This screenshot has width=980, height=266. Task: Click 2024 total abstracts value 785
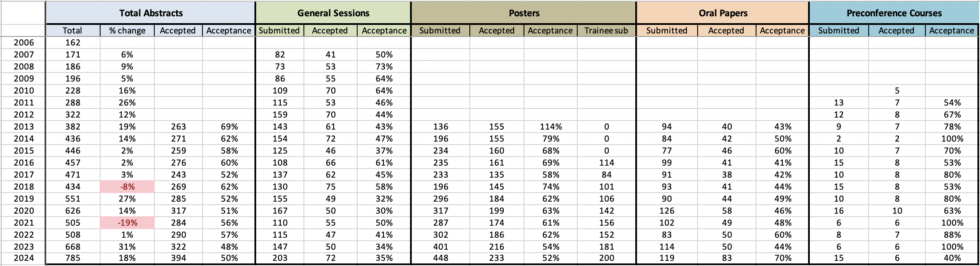(73, 258)
